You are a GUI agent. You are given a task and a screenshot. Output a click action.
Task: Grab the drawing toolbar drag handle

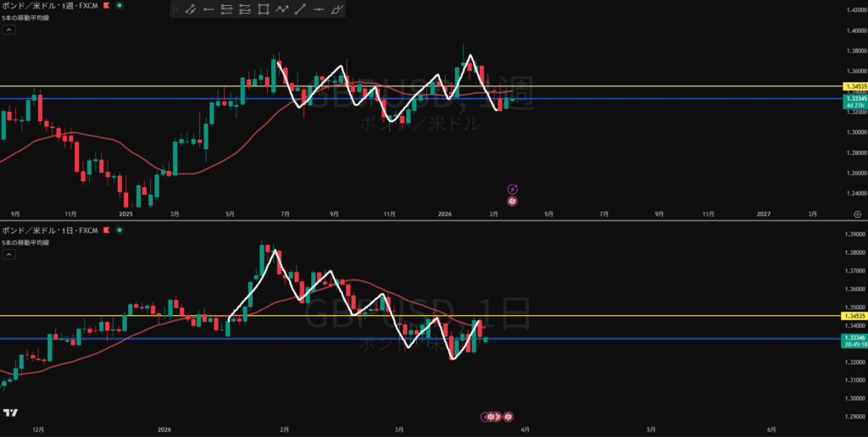coord(175,10)
